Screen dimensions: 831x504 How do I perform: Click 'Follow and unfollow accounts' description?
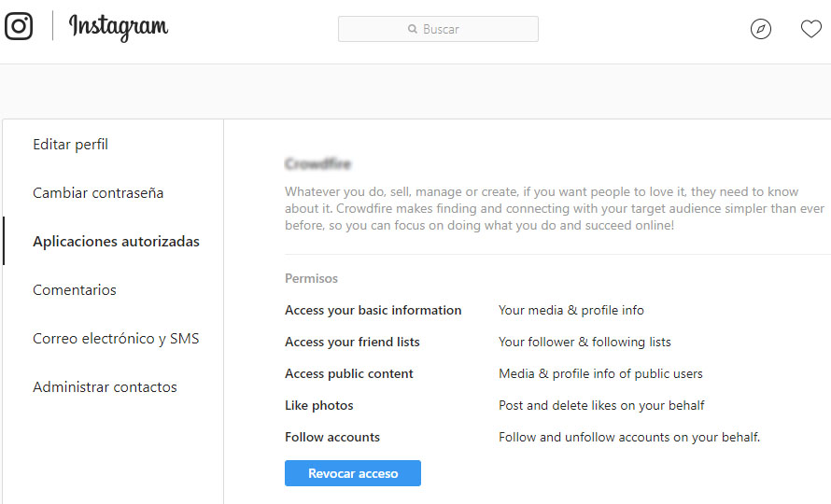pos(629,437)
